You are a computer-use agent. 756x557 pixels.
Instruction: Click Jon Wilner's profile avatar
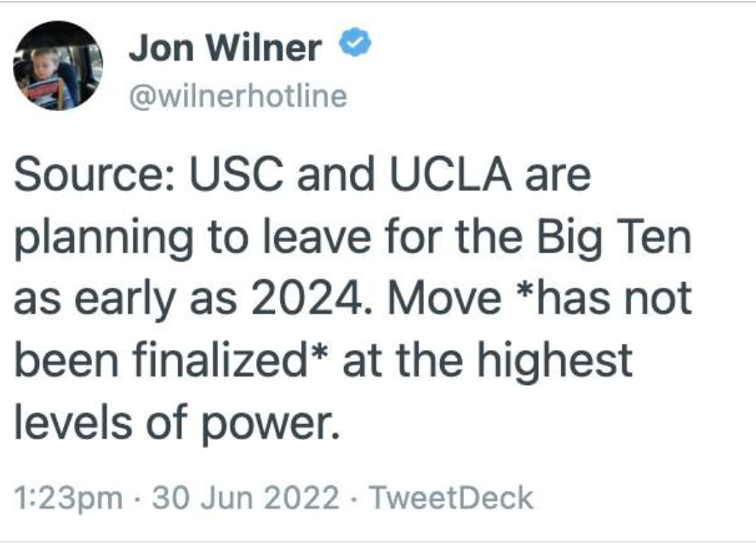[58, 66]
